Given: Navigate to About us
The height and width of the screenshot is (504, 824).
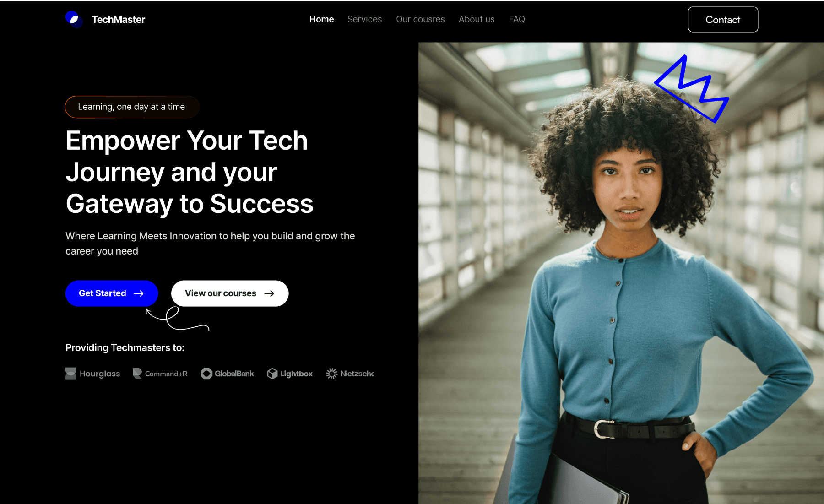Looking at the screenshot, I should [477, 19].
